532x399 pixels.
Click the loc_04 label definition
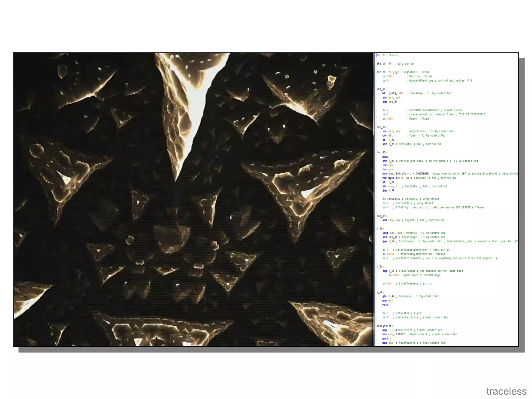[382, 216]
